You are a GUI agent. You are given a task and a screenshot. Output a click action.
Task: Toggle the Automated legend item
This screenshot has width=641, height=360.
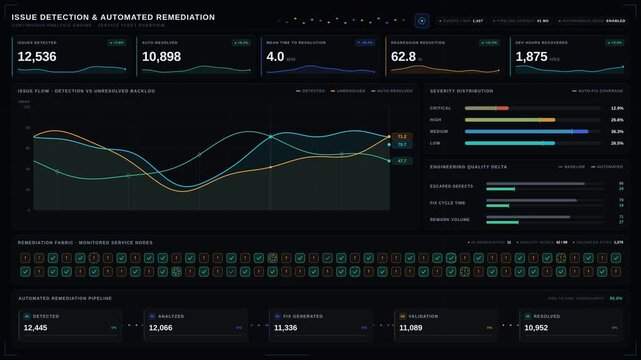[x=607, y=167]
